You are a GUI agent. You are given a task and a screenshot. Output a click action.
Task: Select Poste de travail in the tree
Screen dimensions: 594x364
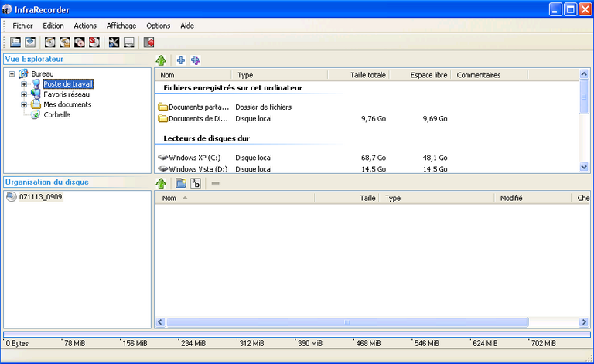(x=68, y=84)
